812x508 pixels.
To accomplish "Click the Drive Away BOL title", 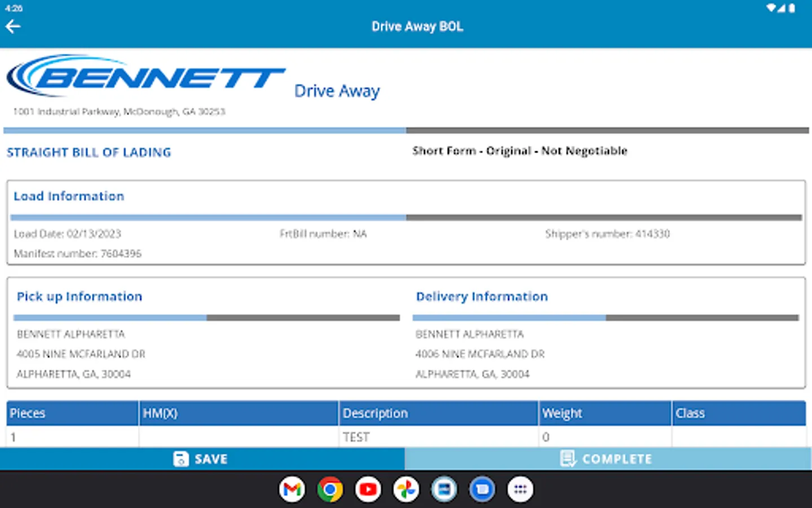I will point(417,27).
